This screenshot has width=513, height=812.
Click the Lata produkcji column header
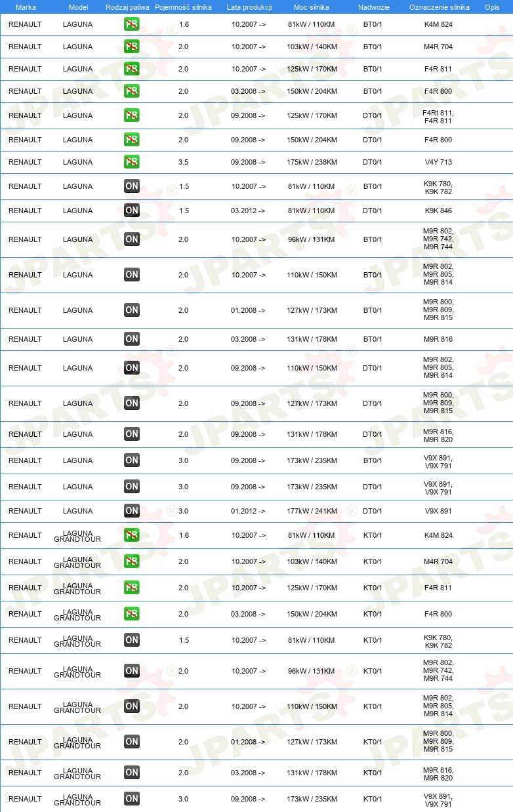(249, 7)
